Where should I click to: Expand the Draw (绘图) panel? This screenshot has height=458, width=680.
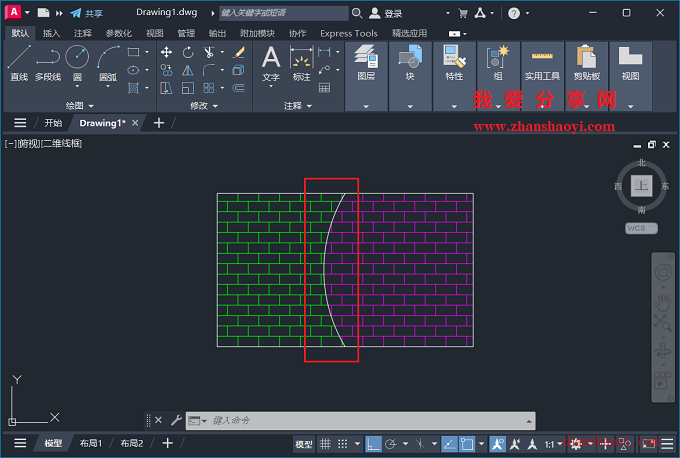pos(79,105)
